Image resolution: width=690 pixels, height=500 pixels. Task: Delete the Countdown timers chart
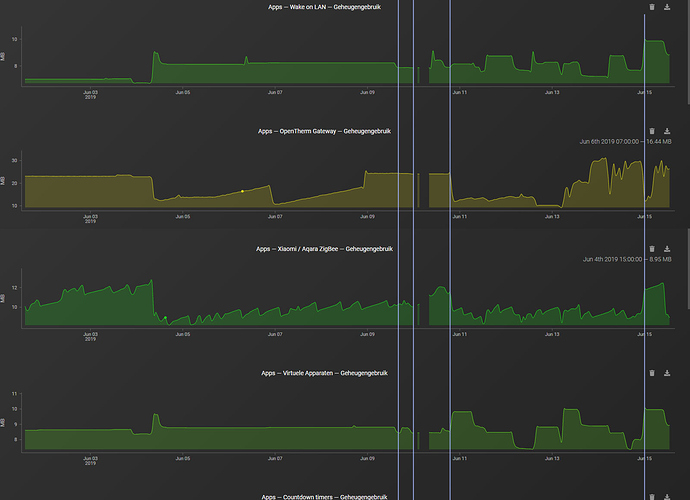pos(652,497)
